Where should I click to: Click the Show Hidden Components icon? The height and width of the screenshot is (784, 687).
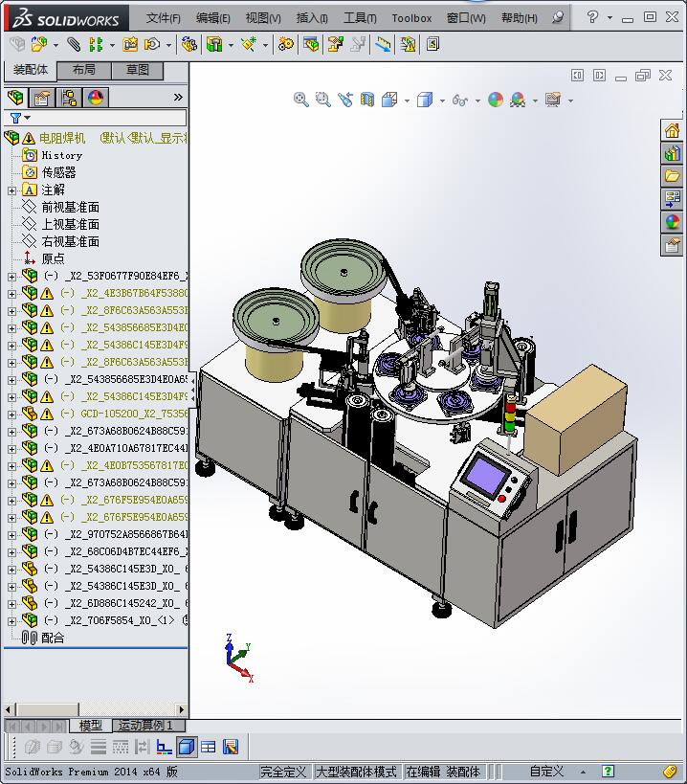(x=188, y=44)
